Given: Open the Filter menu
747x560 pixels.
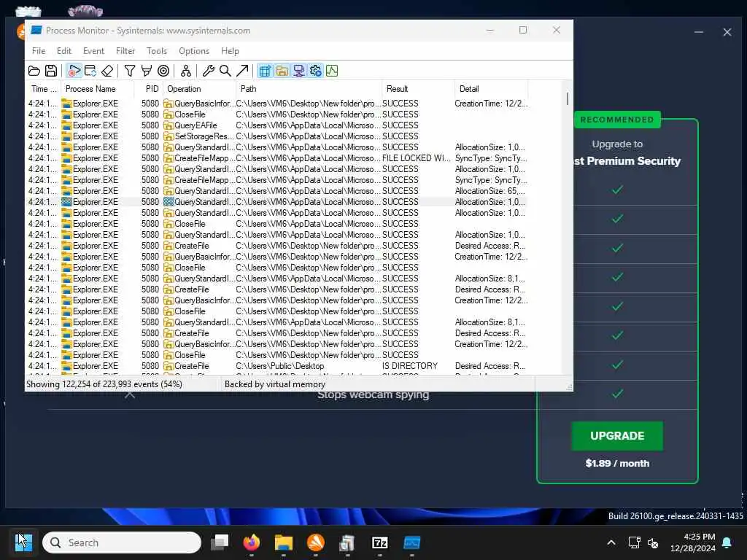Looking at the screenshot, I should pyautogui.click(x=125, y=51).
